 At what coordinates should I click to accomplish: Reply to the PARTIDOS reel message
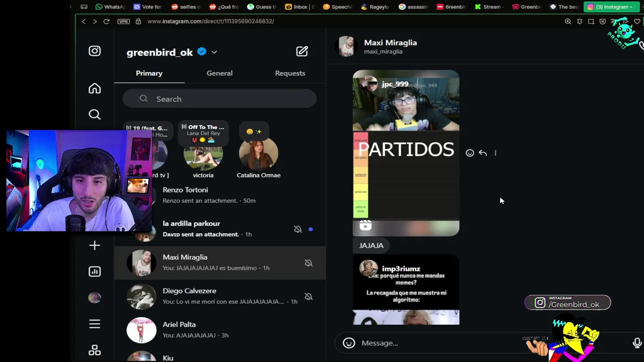(x=482, y=153)
